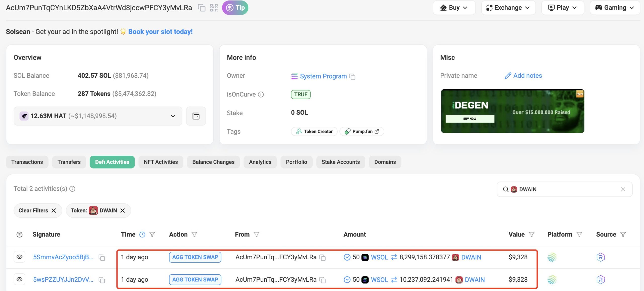Show the address QR code
The image size is (644, 291).
[214, 8]
